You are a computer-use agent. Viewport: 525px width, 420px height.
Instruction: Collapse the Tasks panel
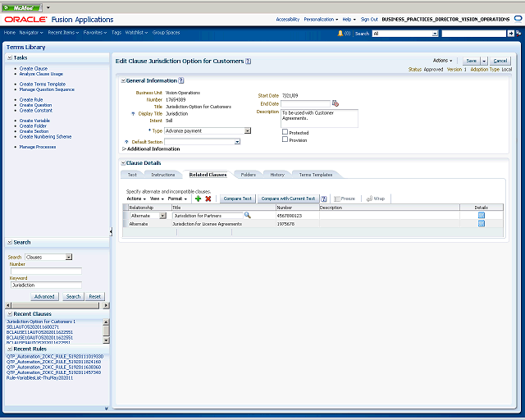(x=10, y=57)
